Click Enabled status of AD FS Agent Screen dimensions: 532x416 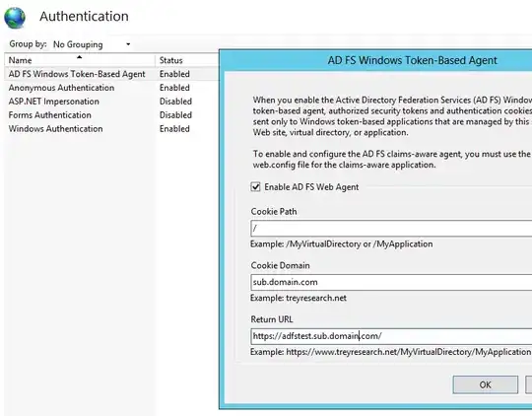pos(174,74)
